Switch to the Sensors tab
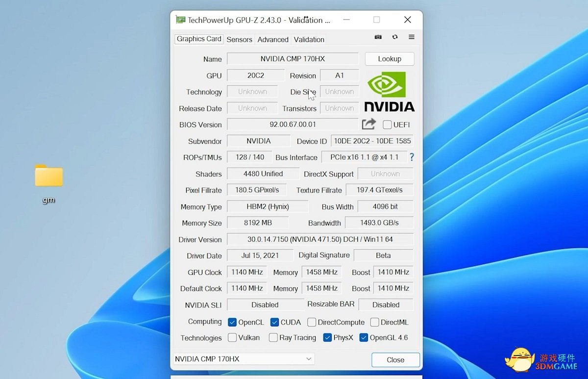The width and height of the screenshot is (588, 379). tap(239, 39)
